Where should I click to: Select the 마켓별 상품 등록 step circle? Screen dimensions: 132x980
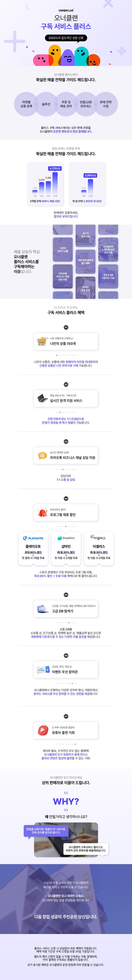(26, 104)
